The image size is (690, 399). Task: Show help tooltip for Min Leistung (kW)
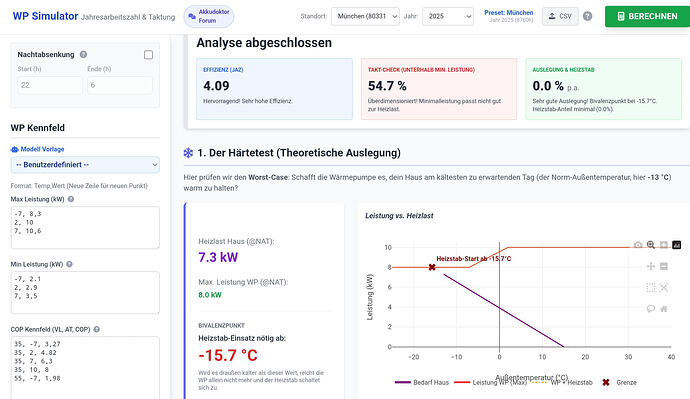tap(70, 264)
